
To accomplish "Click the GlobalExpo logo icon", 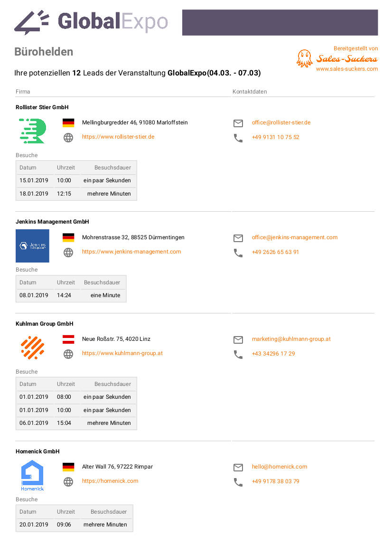I will [x=31, y=22].
